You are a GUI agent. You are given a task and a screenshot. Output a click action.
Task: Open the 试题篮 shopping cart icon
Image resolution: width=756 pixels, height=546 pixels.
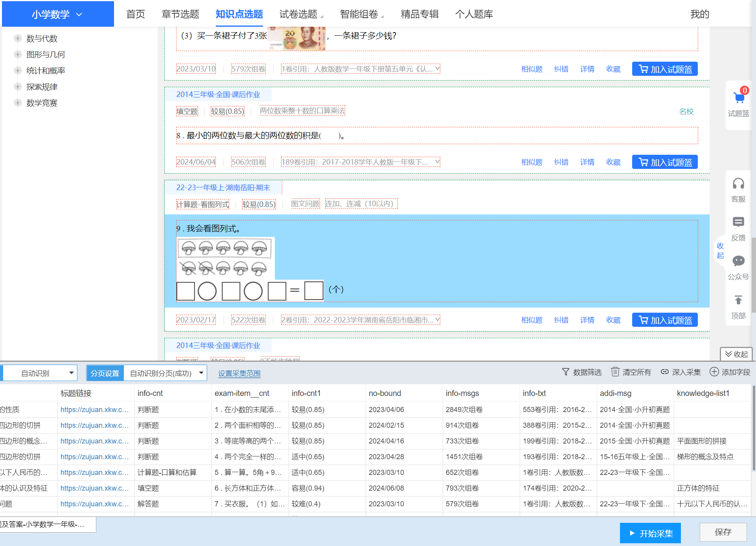point(739,97)
